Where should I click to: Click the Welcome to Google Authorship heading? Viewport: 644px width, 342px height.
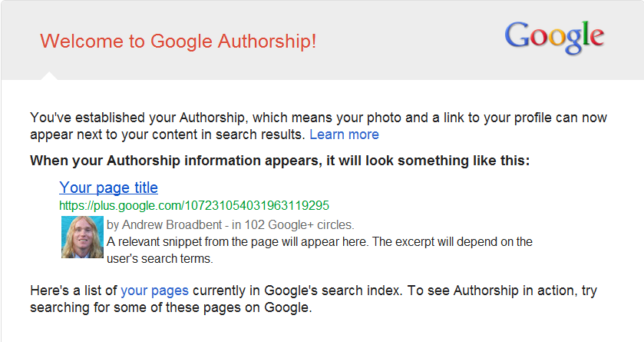pyautogui.click(x=178, y=41)
